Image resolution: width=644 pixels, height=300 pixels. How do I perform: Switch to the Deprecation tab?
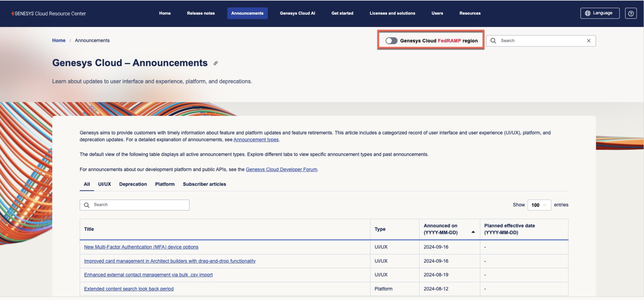coord(133,184)
